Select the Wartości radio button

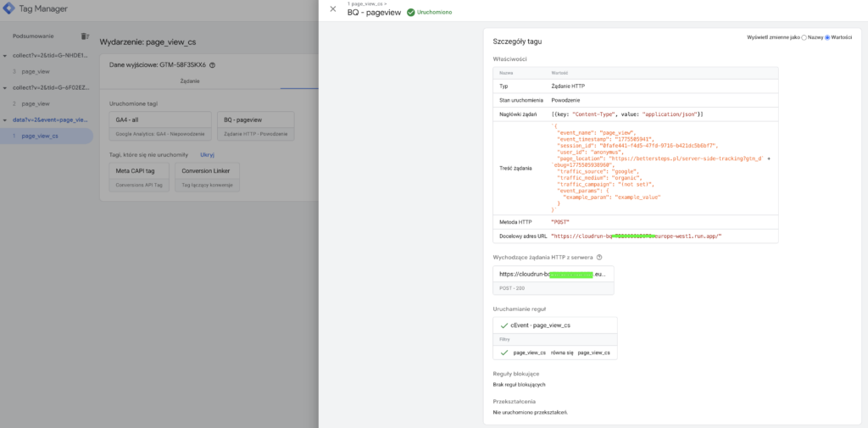(x=827, y=37)
